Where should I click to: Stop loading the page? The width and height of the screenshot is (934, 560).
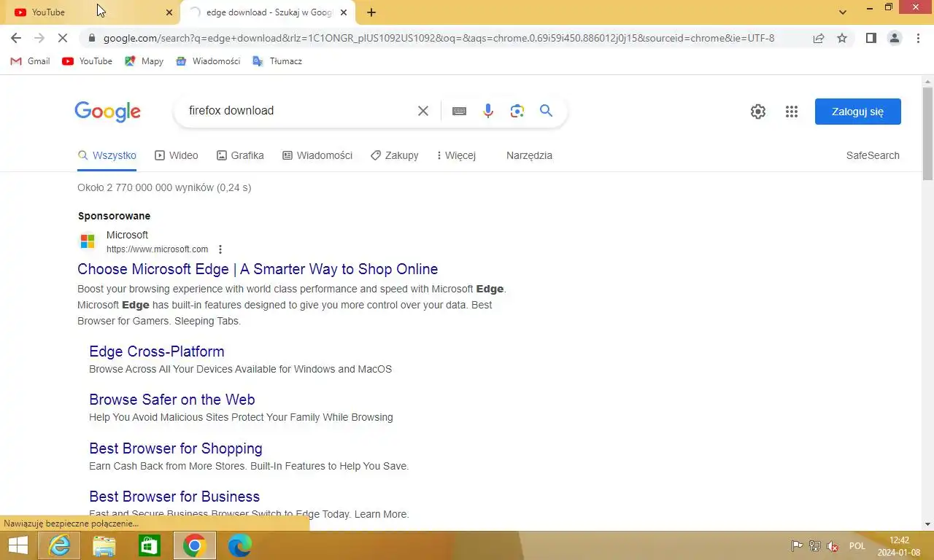click(x=63, y=38)
